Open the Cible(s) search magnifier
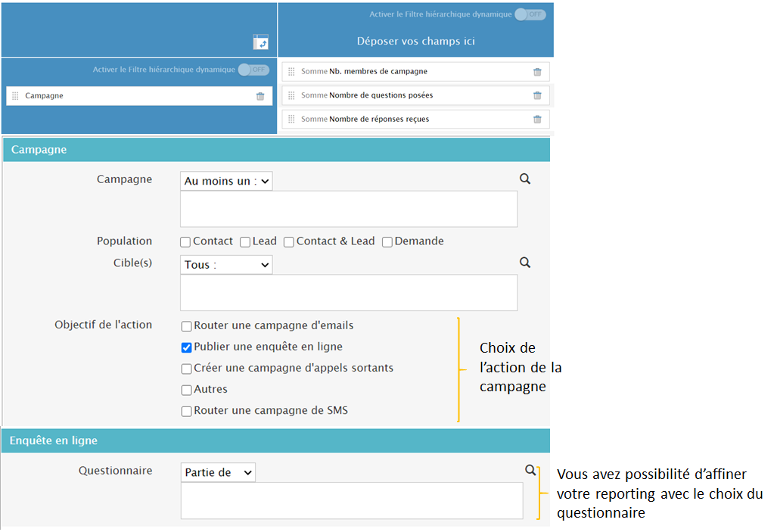 pos(525,263)
